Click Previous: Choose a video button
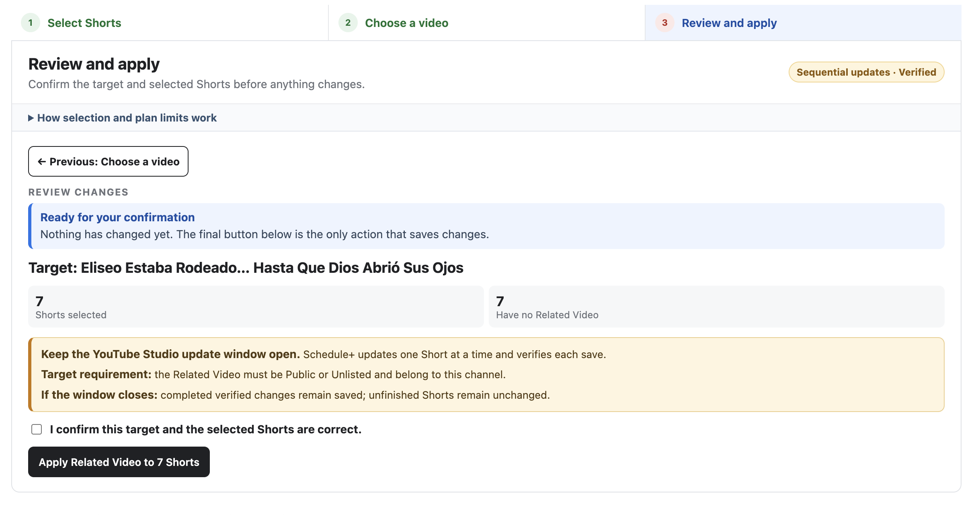Image resolution: width=980 pixels, height=515 pixels. point(108,161)
